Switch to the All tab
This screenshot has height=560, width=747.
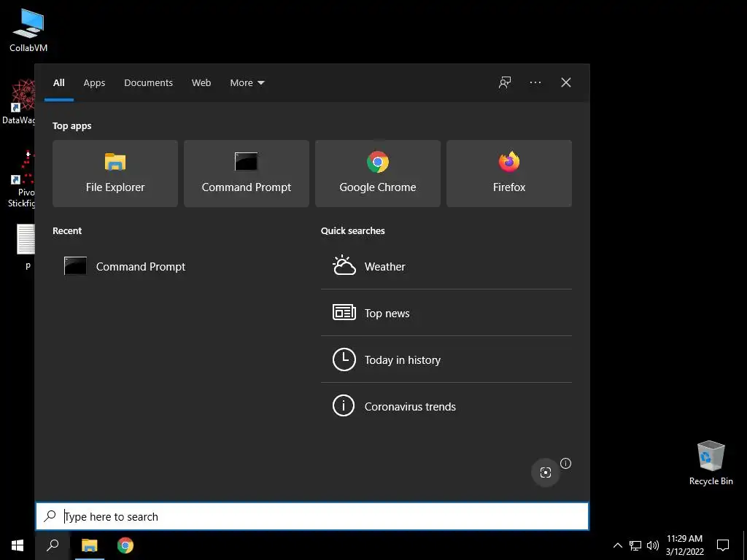click(59, 83)
